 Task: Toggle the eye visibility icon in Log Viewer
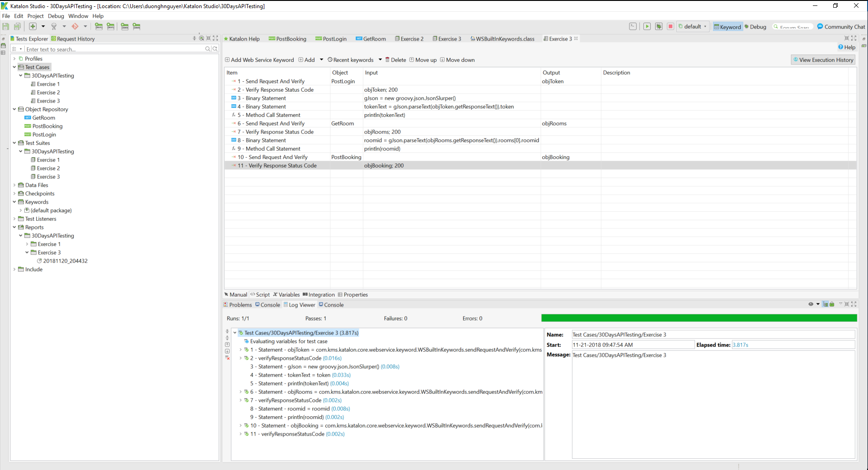[x=811, y=304]
